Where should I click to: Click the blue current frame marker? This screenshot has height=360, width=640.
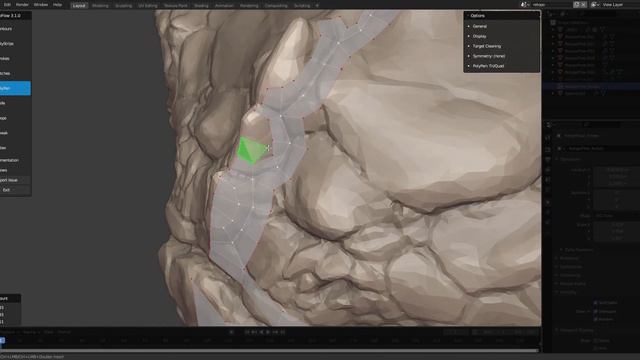[x=2, y=340]
